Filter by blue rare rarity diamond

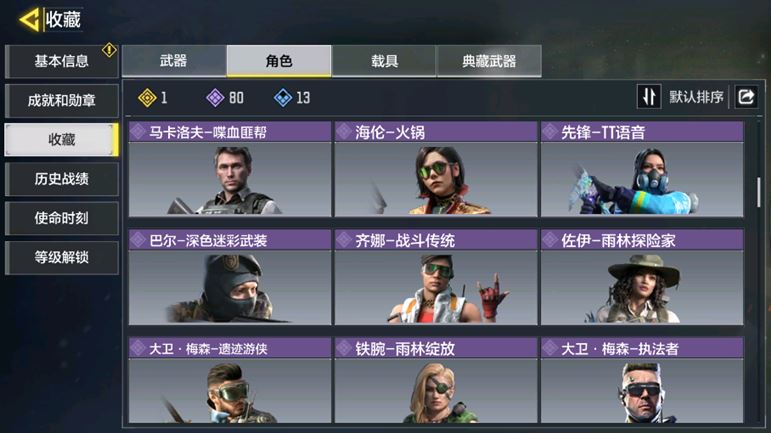pyautogui.click(x=283, y=98)
